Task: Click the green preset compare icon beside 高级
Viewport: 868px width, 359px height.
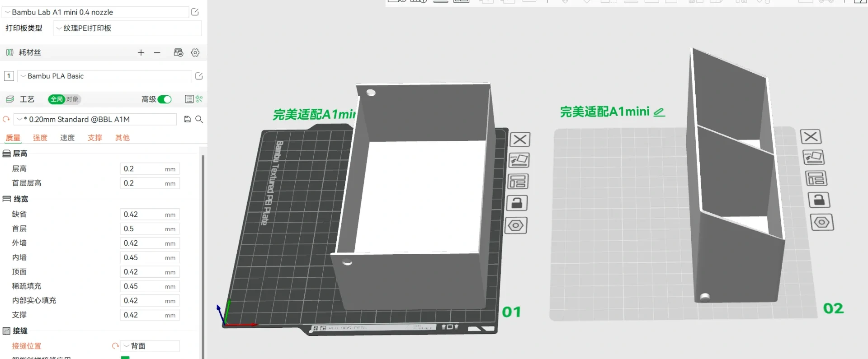Action: pos(199,99)
